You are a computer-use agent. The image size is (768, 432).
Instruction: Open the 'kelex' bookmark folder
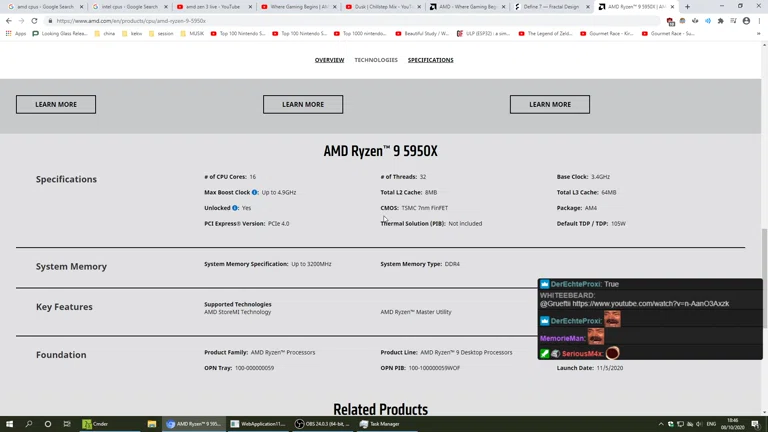coord(132,34)
